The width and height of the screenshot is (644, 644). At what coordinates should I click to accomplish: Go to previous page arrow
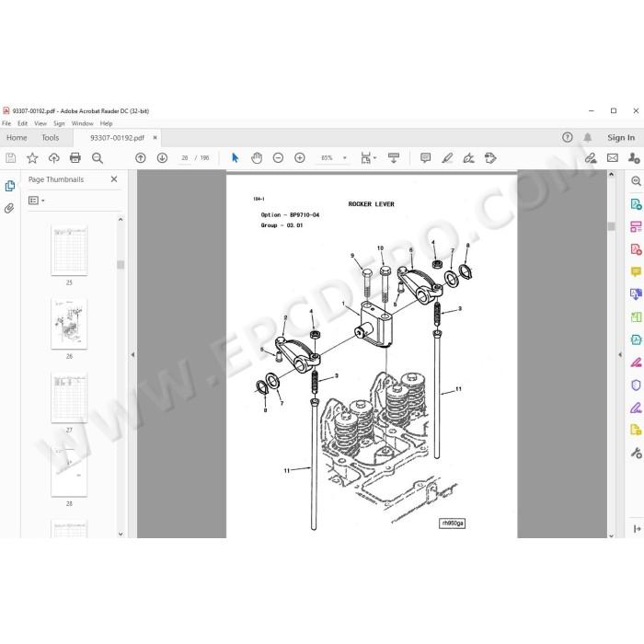coord(141,157)
